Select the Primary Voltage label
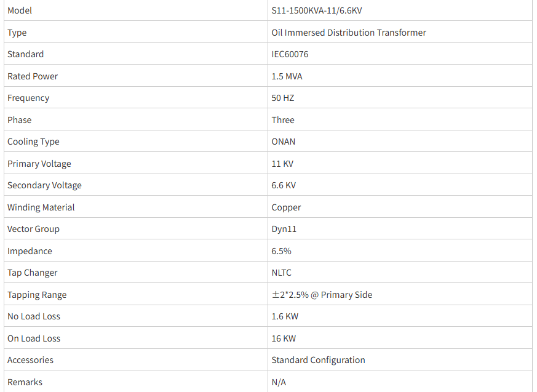The image size is (537, 392). [x=39, y=164]
